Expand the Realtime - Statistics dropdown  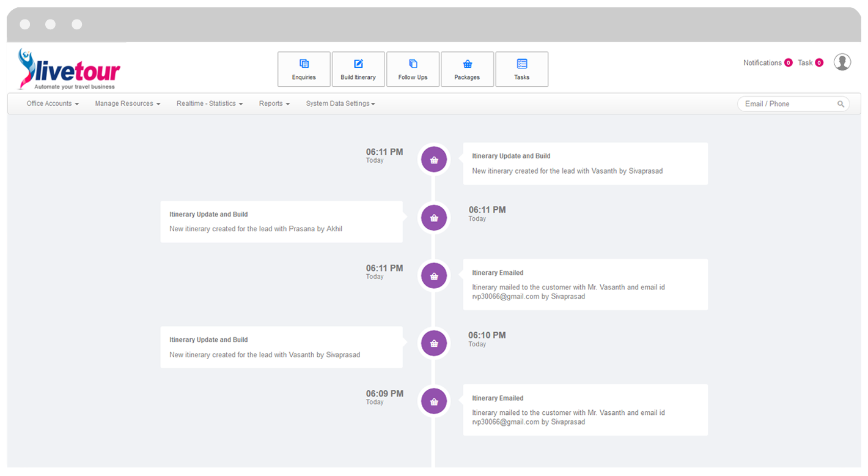[210, 104]
